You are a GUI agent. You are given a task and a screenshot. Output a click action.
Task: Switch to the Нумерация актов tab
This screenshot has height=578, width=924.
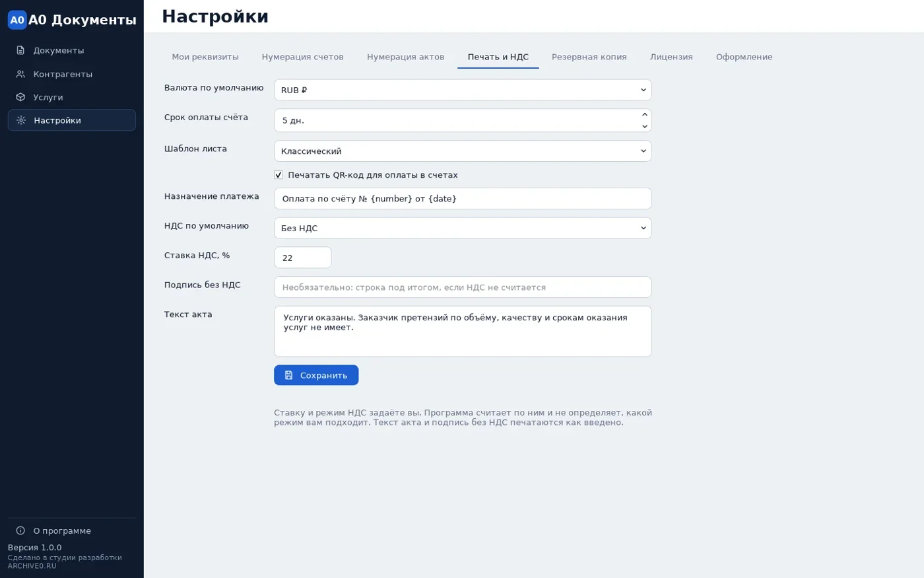(x=405, y=57)
